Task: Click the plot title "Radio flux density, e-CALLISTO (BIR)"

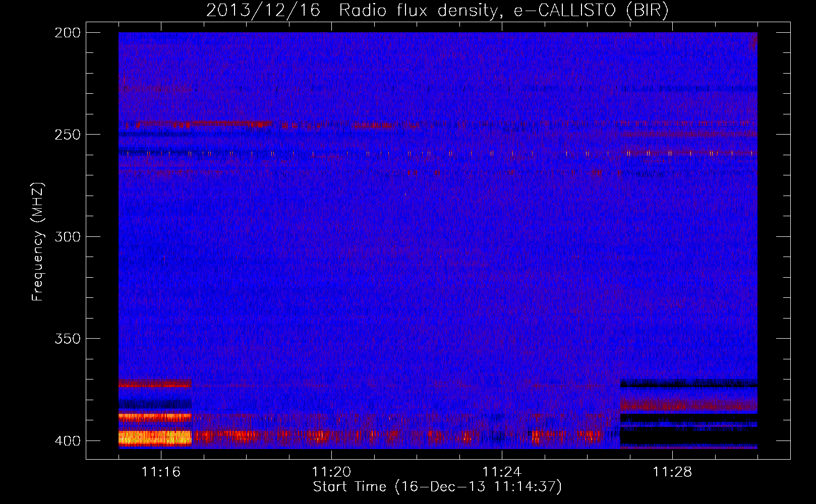Action: point(503,10)
